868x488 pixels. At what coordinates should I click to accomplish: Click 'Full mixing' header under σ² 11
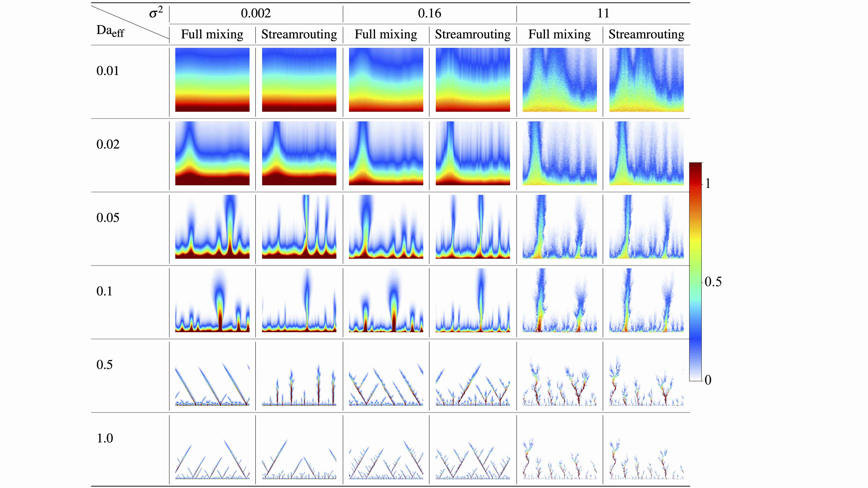559,34
